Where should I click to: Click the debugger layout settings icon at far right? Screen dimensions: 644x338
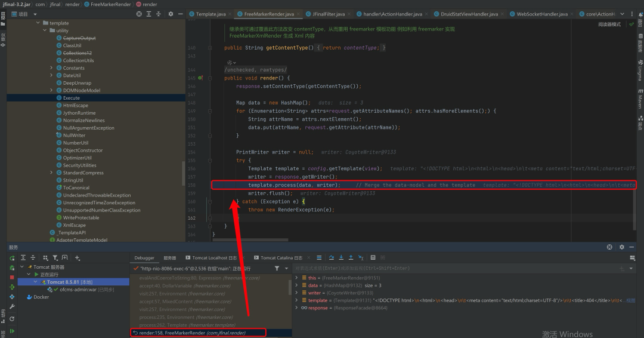pyautogui.click(x=633, y=258)
